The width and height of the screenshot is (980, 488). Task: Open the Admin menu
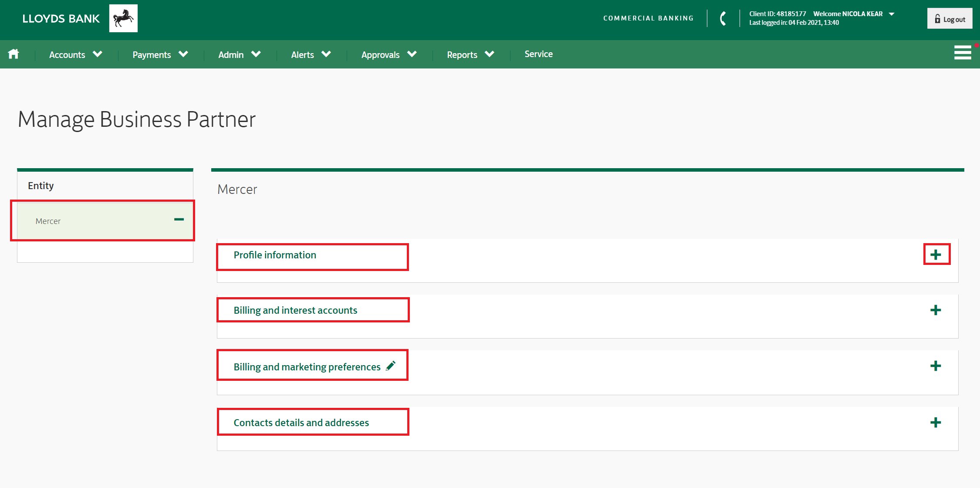(x=240, y=54)
